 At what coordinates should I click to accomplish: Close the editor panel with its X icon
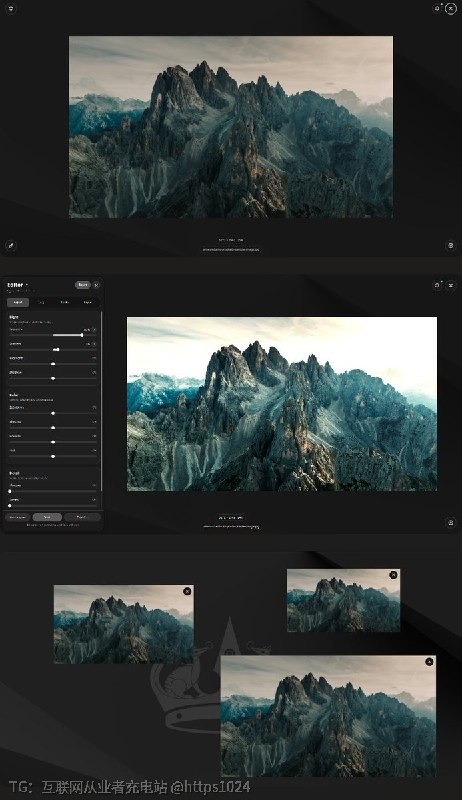(96, 285)
